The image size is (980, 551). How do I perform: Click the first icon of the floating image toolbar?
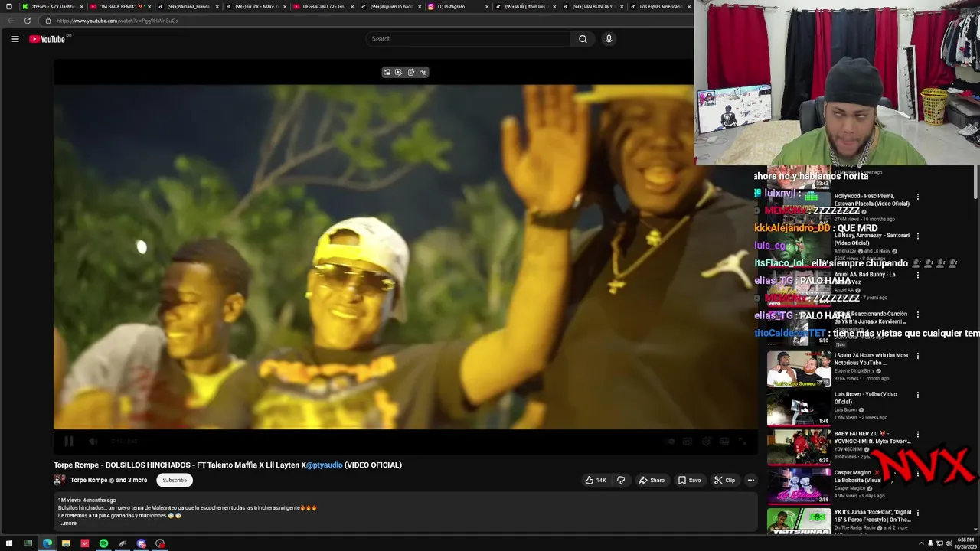(x=387, y=72)
